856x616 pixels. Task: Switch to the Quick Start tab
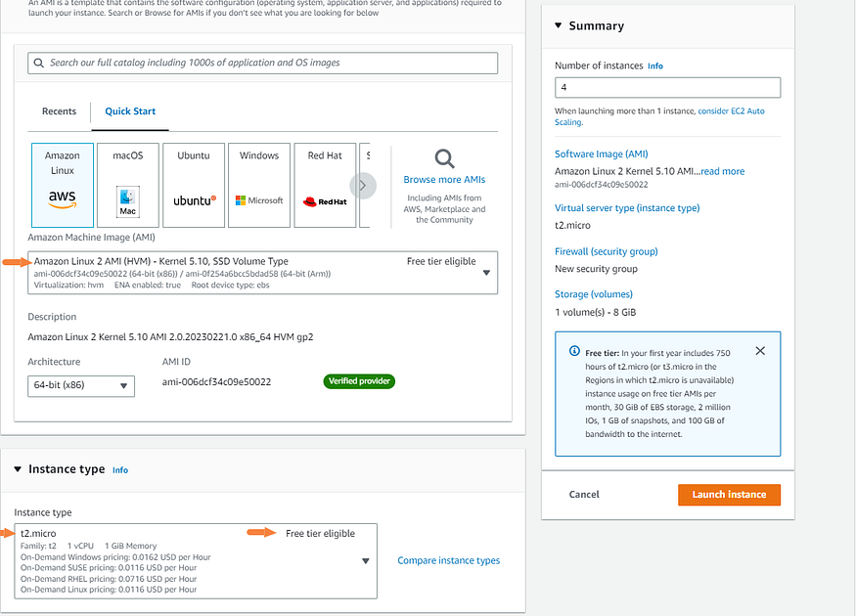[x=130, y=111]
